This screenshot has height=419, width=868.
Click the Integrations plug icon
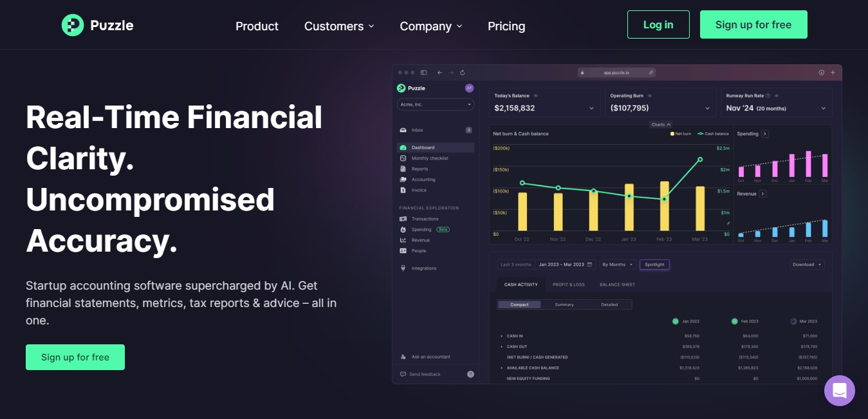pos(403,268)
